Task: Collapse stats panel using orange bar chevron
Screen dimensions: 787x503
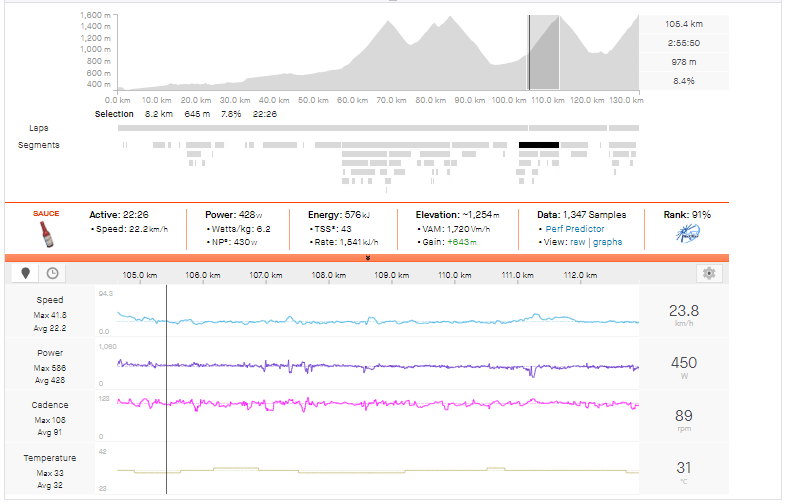Action: (x=368, y=257)
